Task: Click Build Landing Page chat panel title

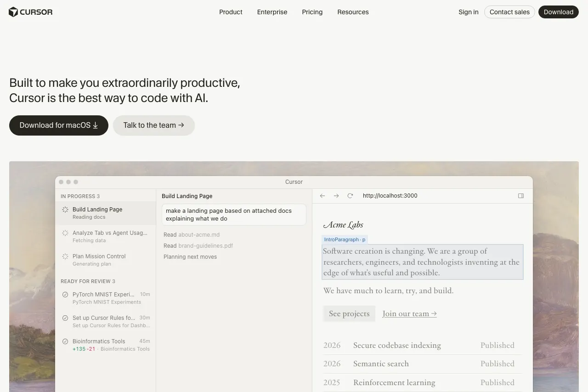Action: coord(187,196)
